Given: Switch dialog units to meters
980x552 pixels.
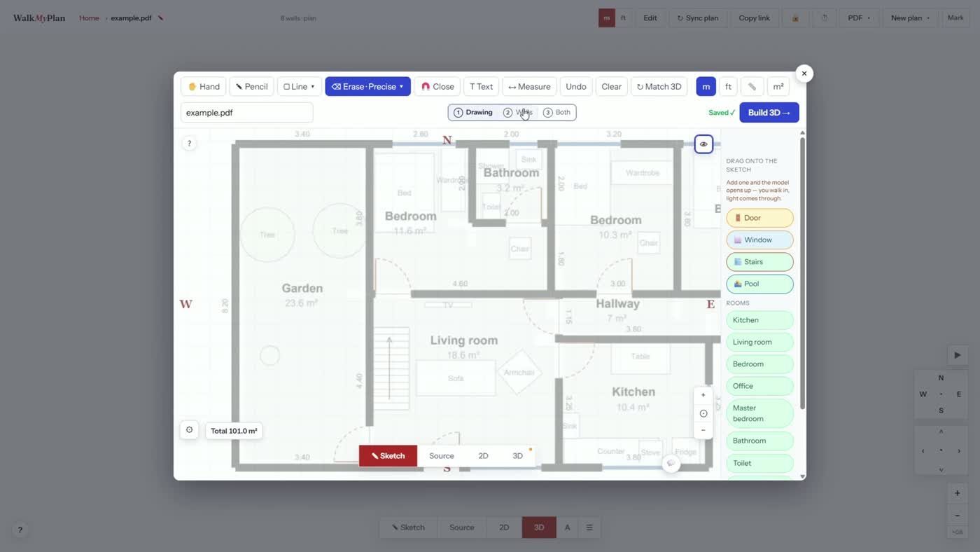Looking at the screenshot, I should [706, 86].
